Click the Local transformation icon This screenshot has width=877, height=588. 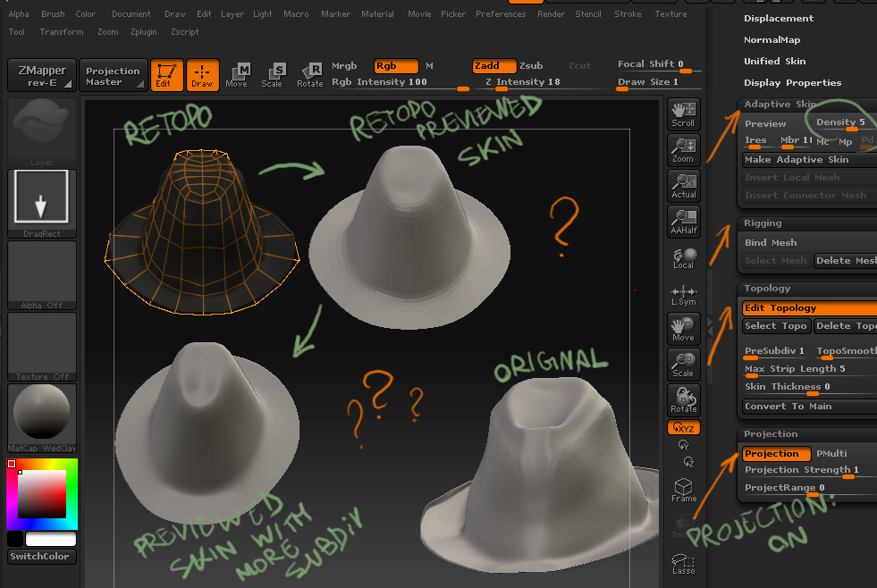(683, 257)
